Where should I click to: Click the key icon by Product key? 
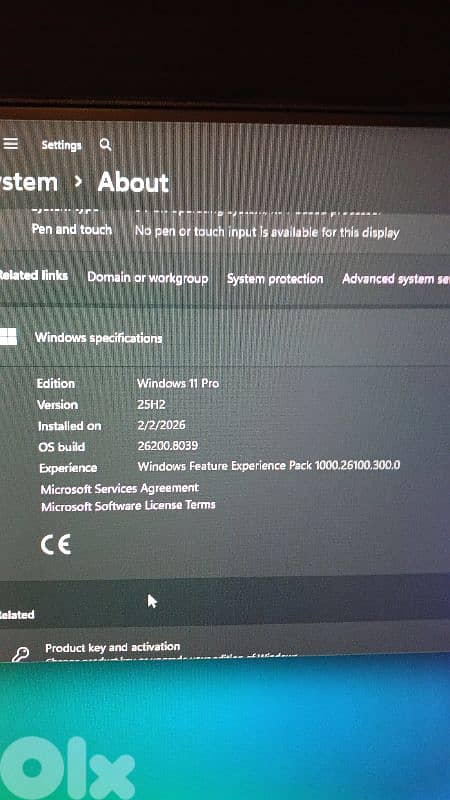click(x=20, y=654)
